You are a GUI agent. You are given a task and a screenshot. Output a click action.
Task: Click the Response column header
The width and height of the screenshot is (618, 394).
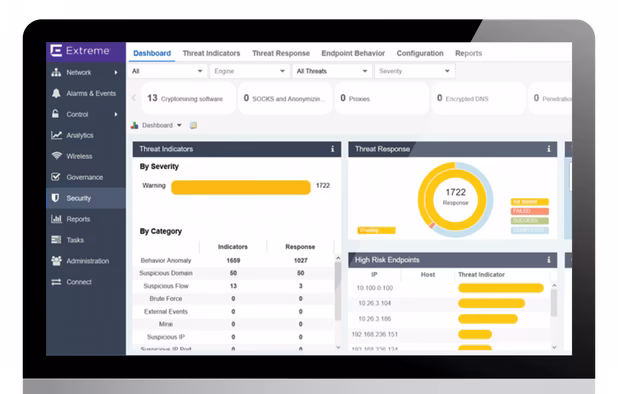pyautogui.click(x=300, y=247)
